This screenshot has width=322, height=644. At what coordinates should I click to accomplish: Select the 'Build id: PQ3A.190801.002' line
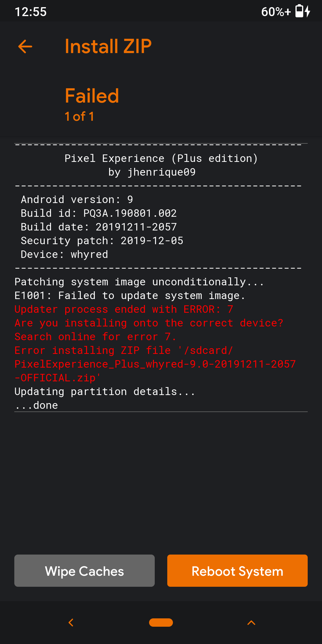99,213
